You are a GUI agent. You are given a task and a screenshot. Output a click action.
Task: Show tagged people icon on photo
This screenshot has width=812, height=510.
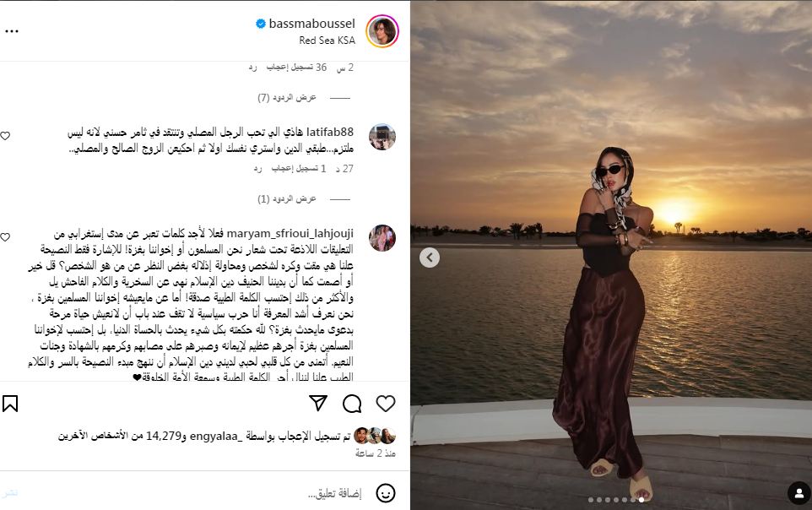(799, 492)
